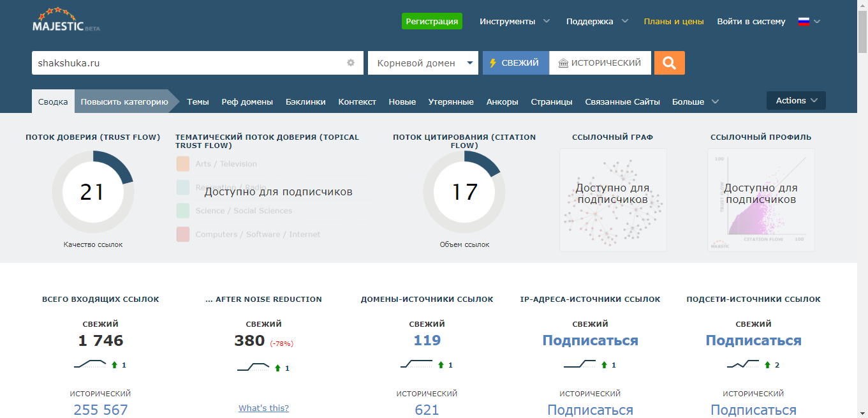This screenshot has height=418, width=868.
Task: Click the Russian flag language icon
Action: [804, 22]
